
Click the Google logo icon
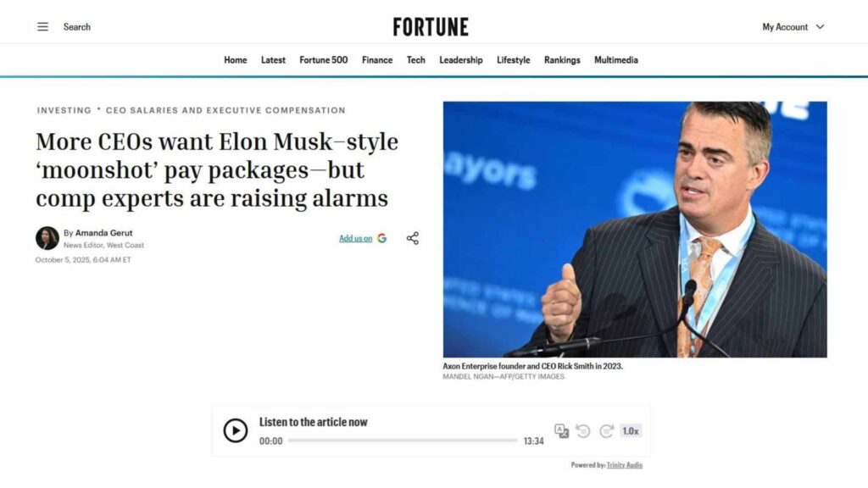point(382,238)
